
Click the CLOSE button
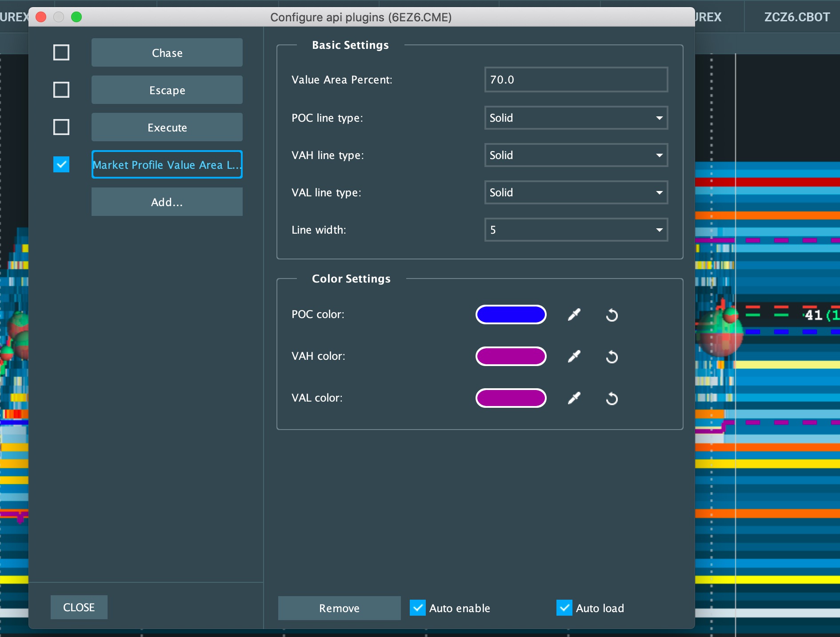[79, 607]
